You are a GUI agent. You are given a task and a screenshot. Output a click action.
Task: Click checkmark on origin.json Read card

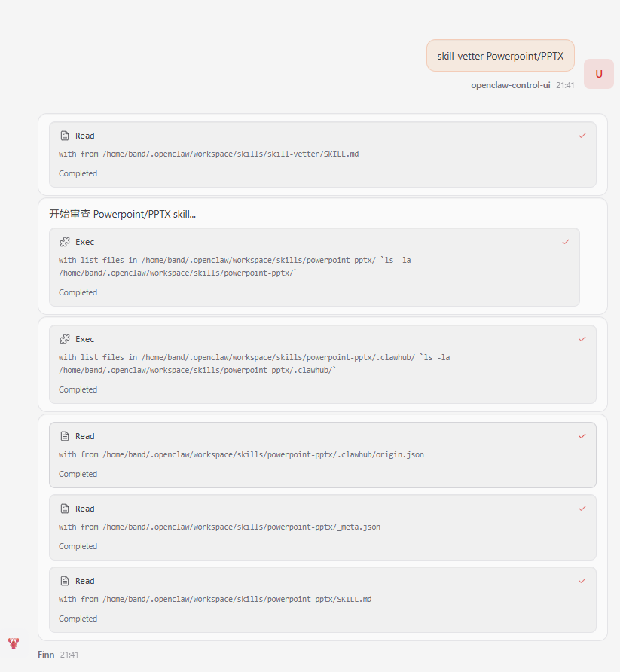pos(582,436)
